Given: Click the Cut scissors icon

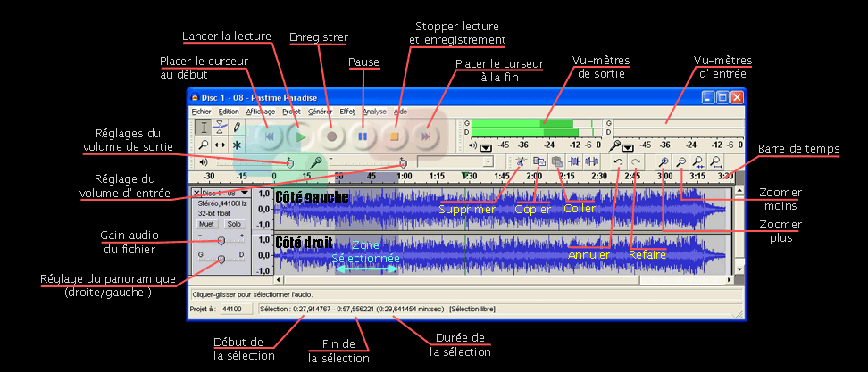Looking at the screenshot, I should (x=519, y=161).
